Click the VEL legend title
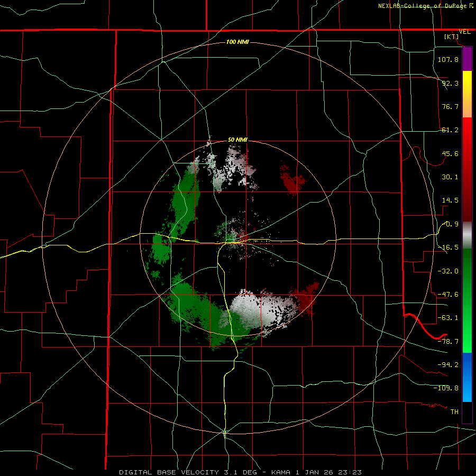This screenshot has width=476, height=476. point(464,32)
